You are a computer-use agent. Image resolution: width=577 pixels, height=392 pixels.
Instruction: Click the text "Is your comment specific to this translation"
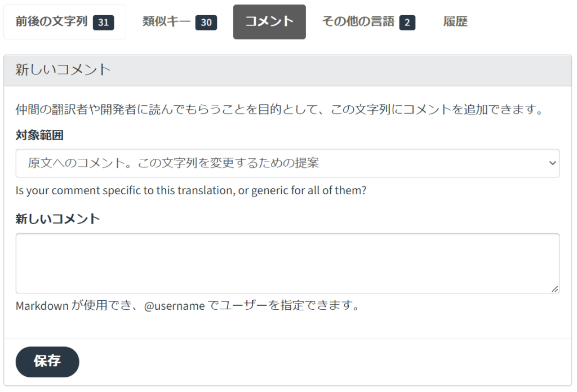(x=125, y=190)
